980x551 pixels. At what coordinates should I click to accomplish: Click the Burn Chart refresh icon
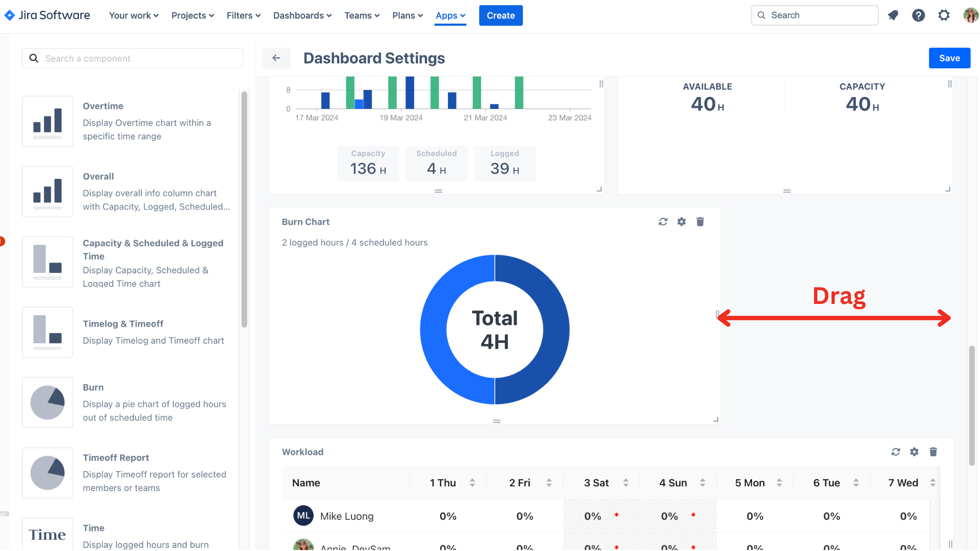click(x=663, y=222)
